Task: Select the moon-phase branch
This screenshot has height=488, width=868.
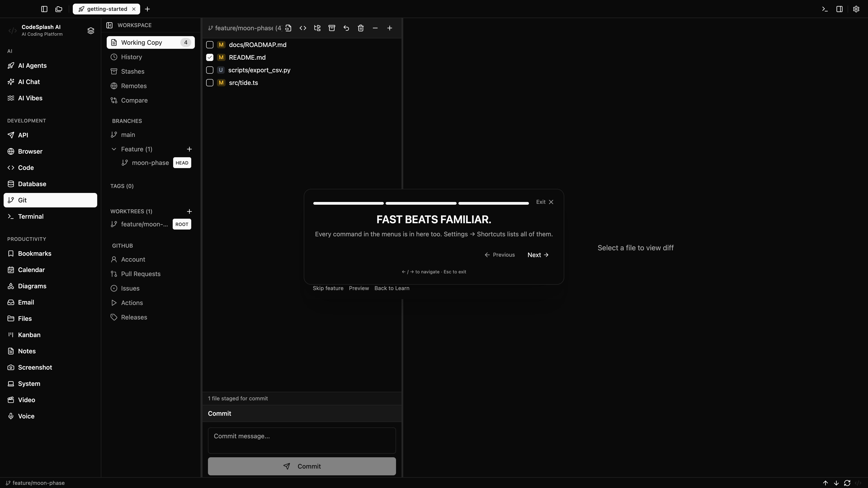Action: click(150, 163)
